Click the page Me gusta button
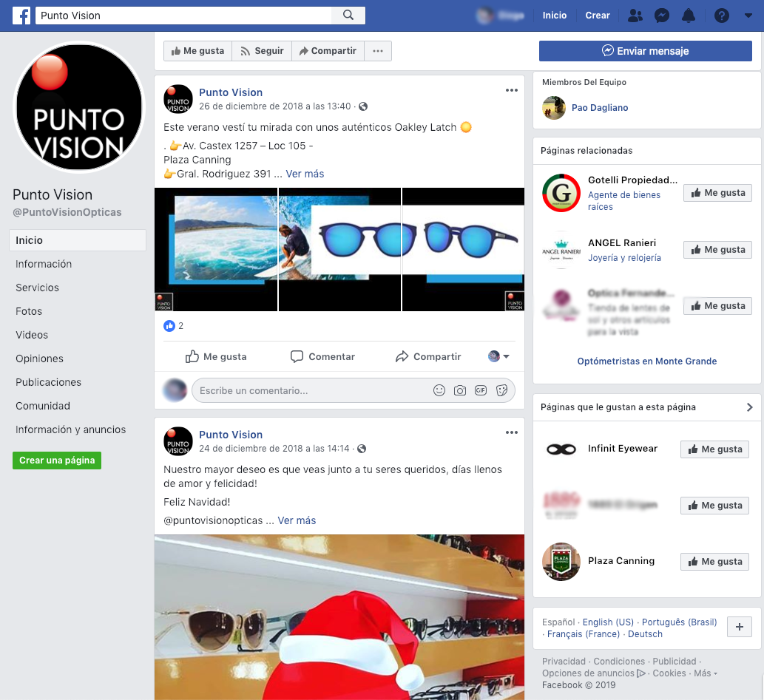764x700 pixels. (197, 51)
